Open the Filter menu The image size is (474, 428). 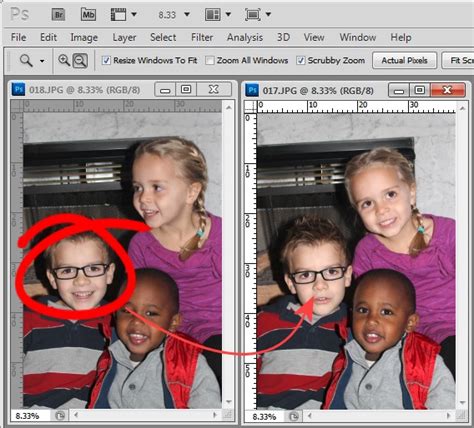coord(202,37)
